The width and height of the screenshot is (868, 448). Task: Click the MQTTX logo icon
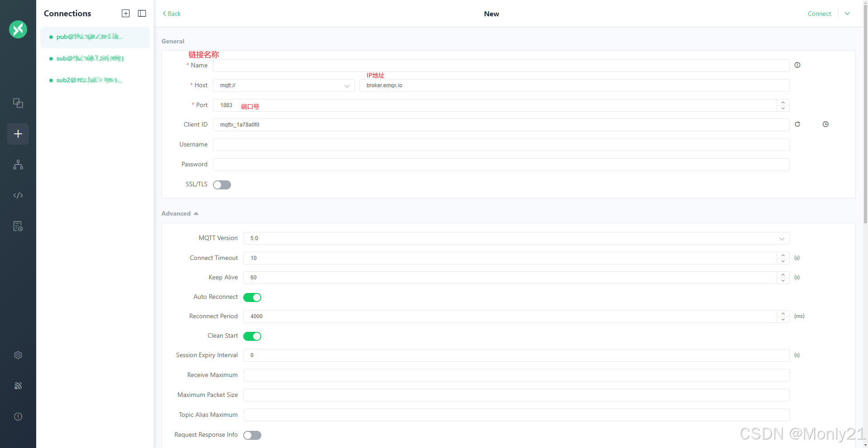18,29
